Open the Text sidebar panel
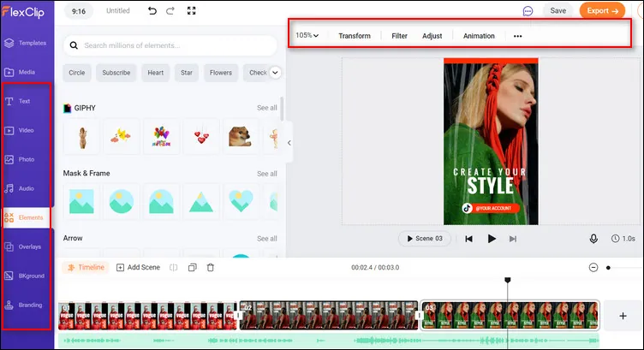 point(18,101)
